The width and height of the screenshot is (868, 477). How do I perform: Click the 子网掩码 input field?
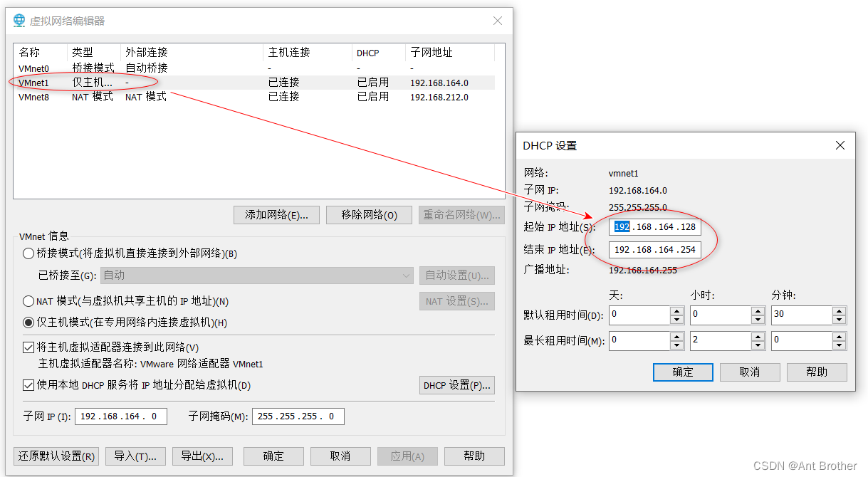click(298, 416)
